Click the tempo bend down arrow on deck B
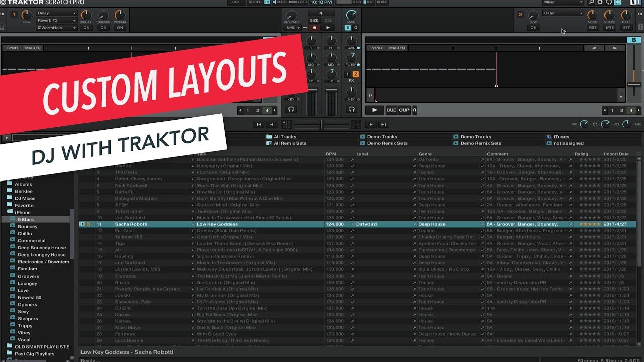This screenshot has width=644, height=362. (x=594, y=48)
